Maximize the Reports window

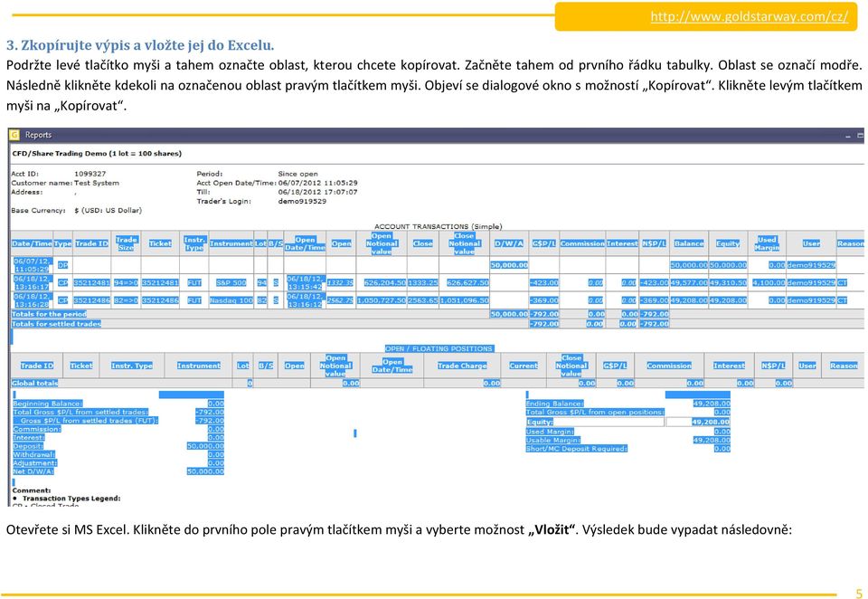coord(860,135)
